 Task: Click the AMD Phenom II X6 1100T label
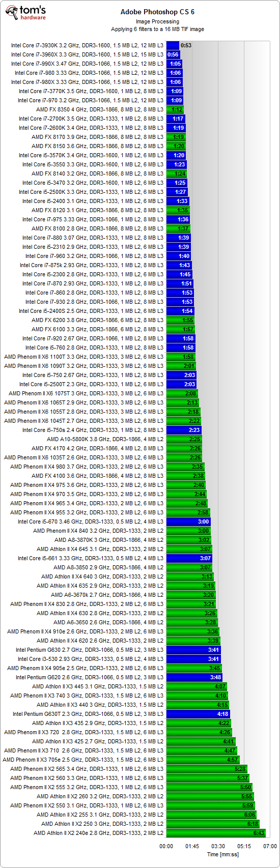pos(84,357)
